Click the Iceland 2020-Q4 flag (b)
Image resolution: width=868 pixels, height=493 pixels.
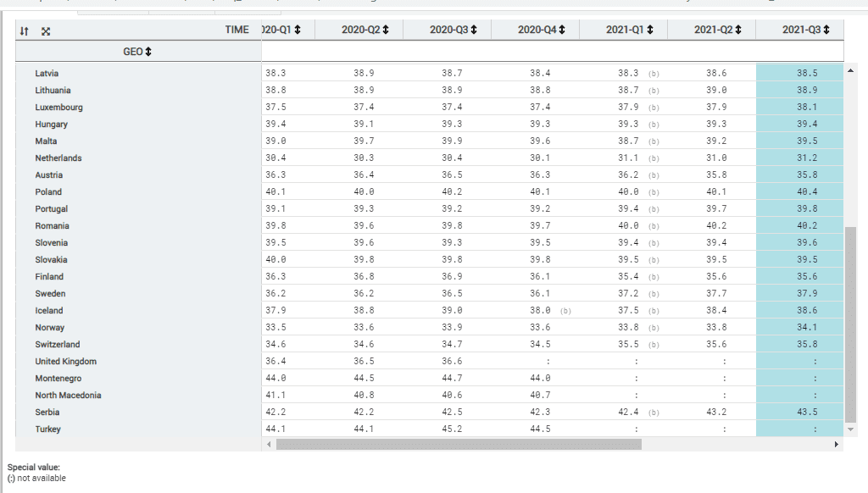point(565,311)
